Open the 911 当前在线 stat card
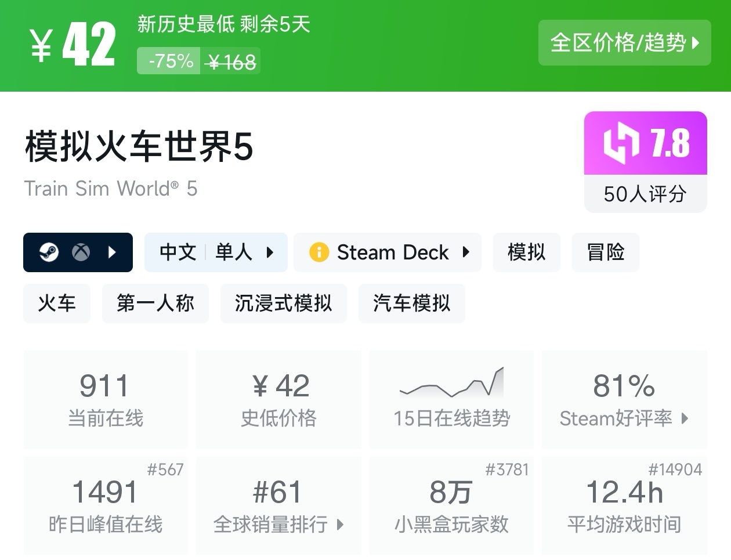This screenshot has width=731, height=560. tap(106, 399)
